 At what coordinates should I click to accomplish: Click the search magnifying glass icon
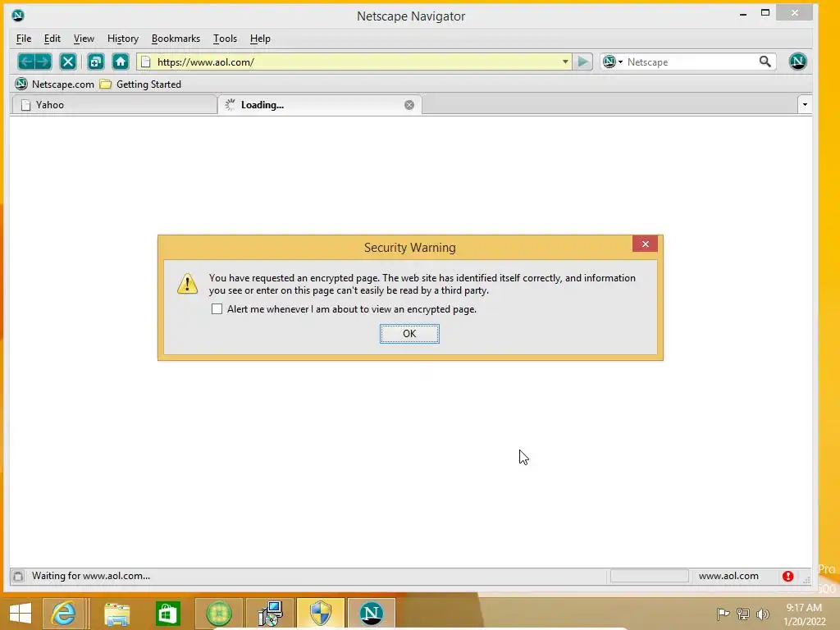(765, 62)
